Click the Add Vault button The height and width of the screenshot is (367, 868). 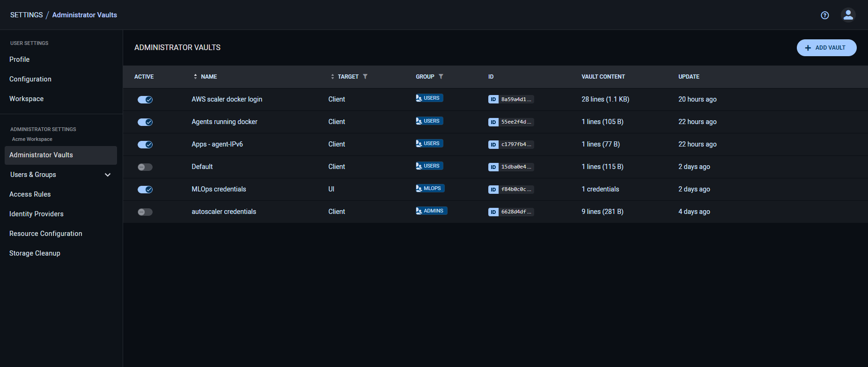click(826, 48)
